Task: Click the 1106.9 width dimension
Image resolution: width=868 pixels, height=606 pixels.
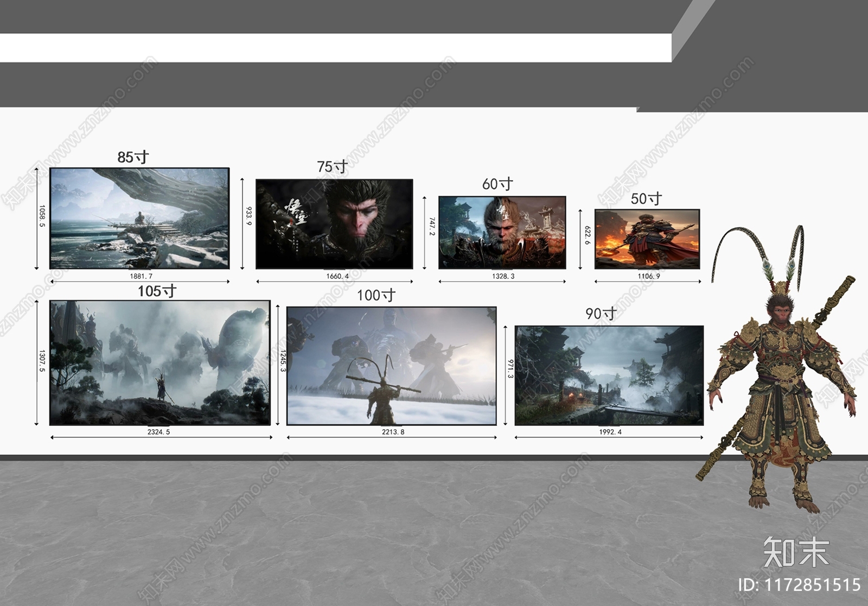Action: tap(649, 276)
